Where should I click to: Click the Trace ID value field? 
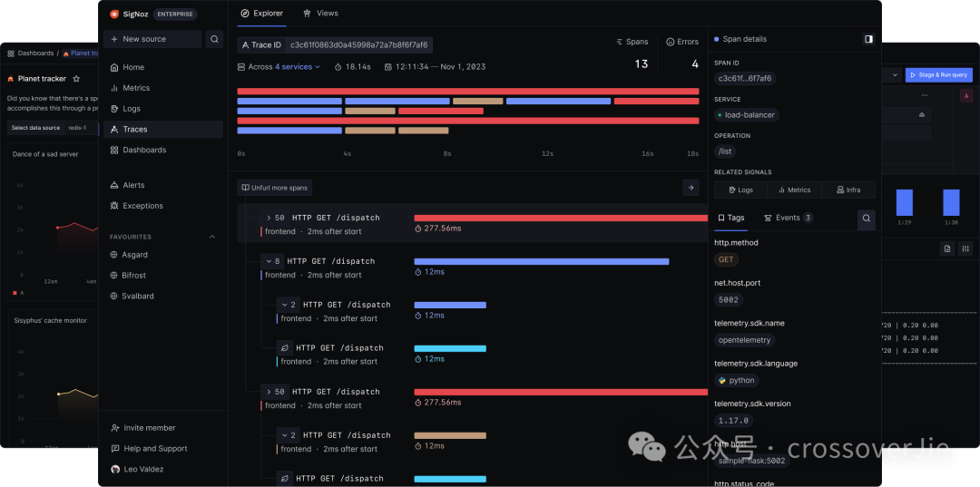(x=358, y=45)
